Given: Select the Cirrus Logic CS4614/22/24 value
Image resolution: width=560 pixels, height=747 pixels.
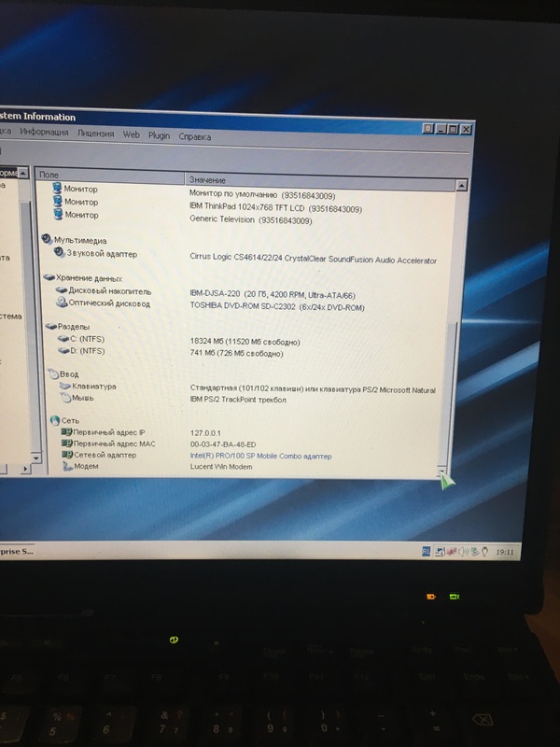Looking at the screenshot, I should (313, 259).
